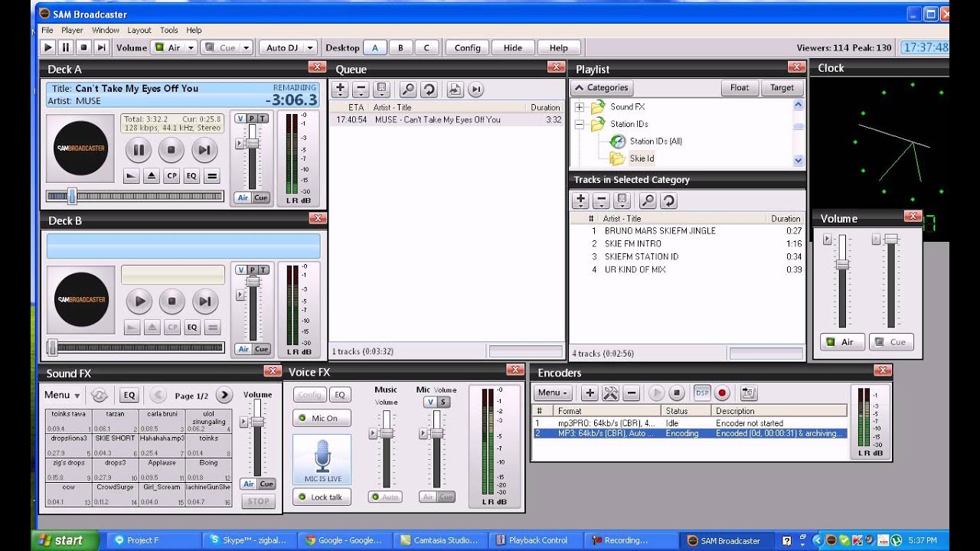
Task: Click the main toolbar play button
Action: click(47, 47)
